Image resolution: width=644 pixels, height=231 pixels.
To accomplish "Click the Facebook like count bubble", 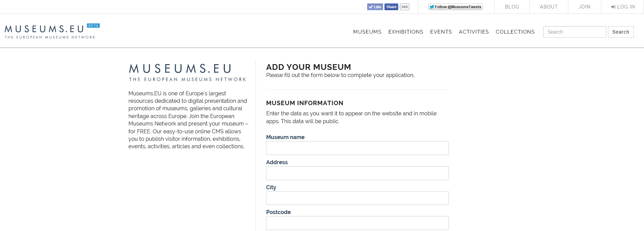I will point(404,7).
